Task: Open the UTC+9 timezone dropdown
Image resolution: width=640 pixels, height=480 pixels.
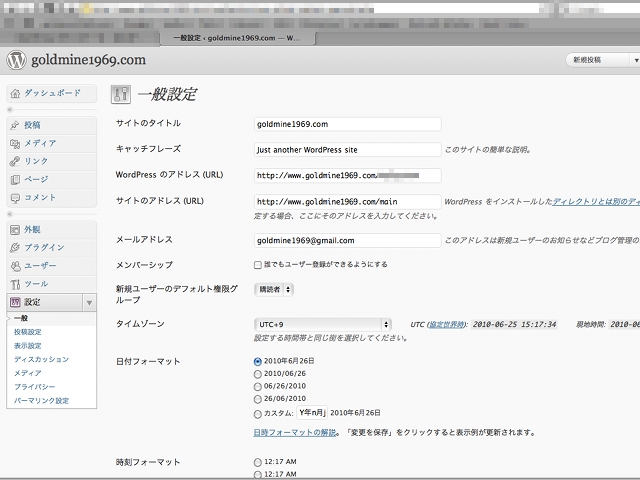Action: pyautogui.click(x=323, y=324)
